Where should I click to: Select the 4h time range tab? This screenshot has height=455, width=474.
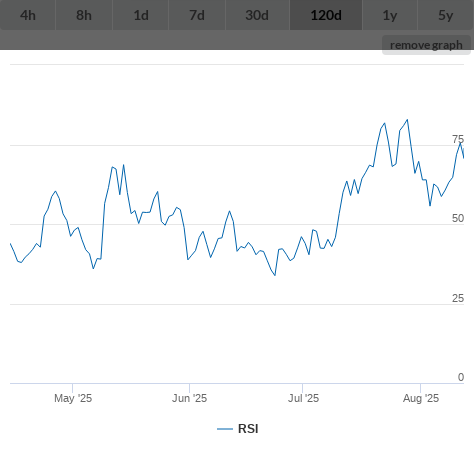pyautogui.click(x=28, y=15)
